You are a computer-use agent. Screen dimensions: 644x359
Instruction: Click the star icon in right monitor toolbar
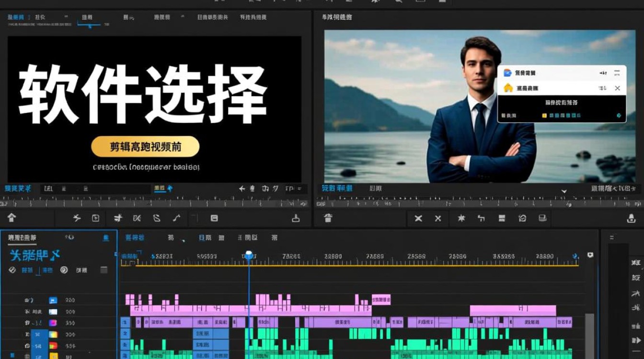[461, 218]
